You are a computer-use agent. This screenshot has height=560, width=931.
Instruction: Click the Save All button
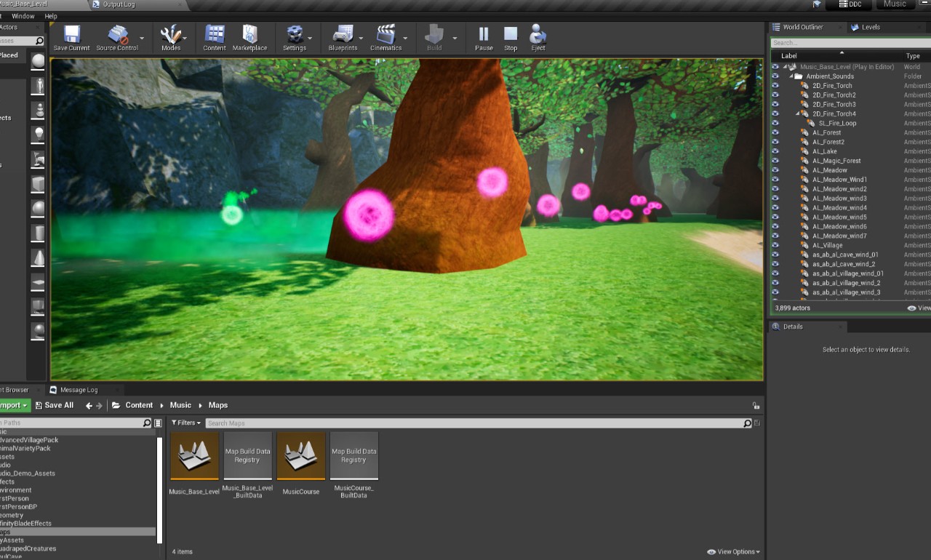pyautogui.click(x=53, y=405)
